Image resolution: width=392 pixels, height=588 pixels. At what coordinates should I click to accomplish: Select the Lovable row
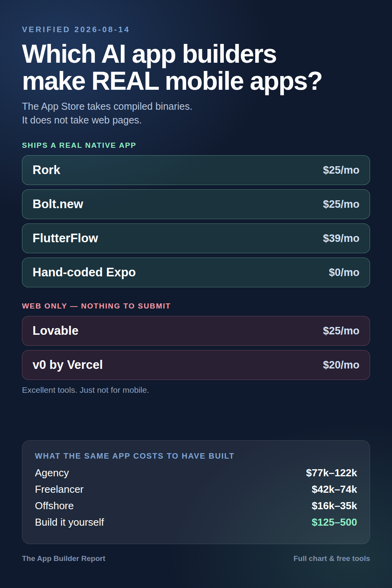coord(196,331)
